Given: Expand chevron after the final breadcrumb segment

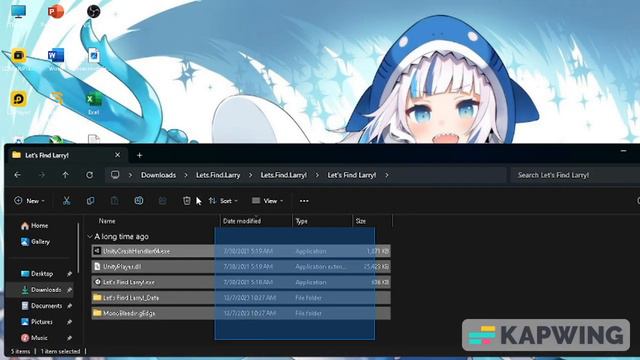Looking at the screenshot, I should tap(387, 175).
